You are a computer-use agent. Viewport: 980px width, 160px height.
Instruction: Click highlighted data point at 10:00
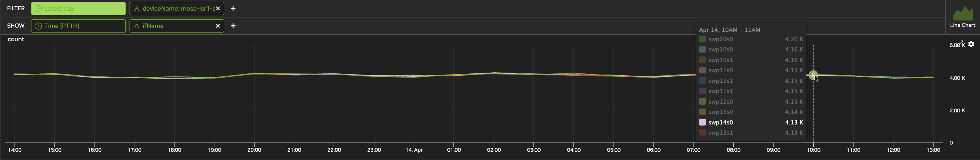click(x=813, y=75)
